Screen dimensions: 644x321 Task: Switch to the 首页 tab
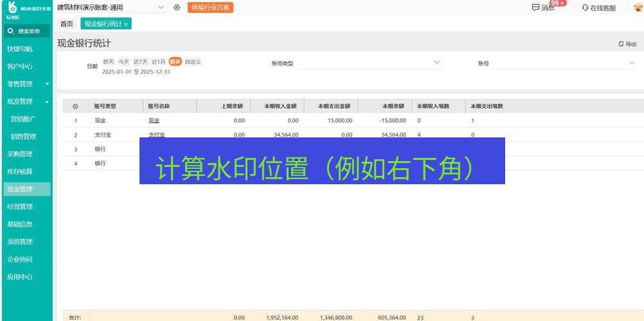[67, 24]
